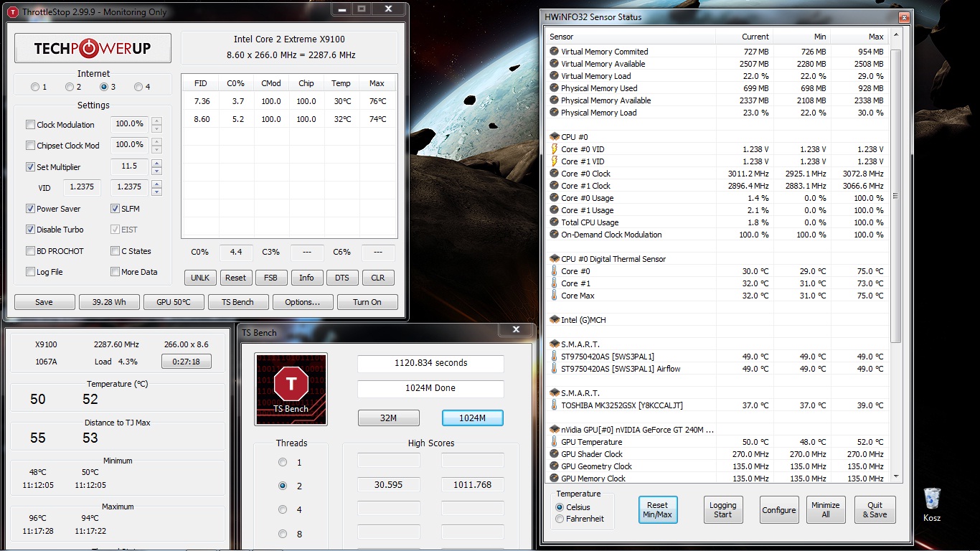Click the Chipset Clock Mod percentage stepper

(x=156, y=146)
